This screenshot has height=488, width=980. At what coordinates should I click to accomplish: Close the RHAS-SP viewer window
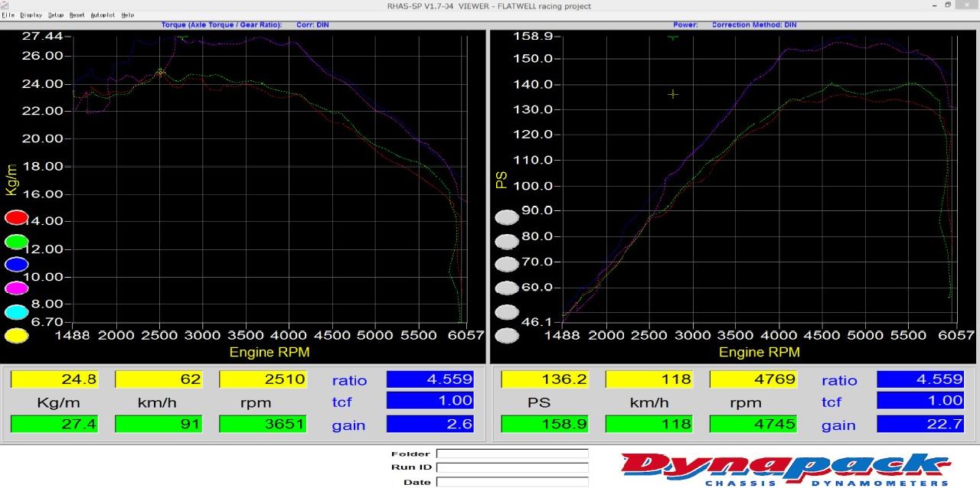(x=969, y=5)
